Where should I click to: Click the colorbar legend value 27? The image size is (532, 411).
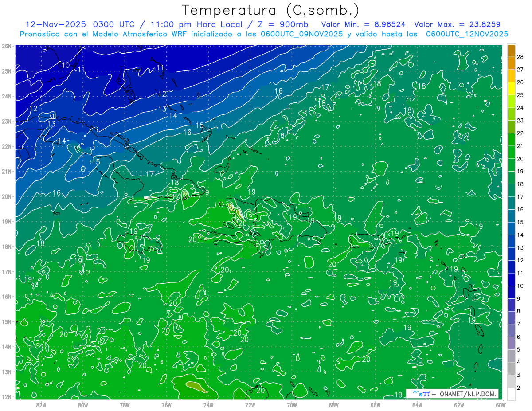click(x=520, y=70)
